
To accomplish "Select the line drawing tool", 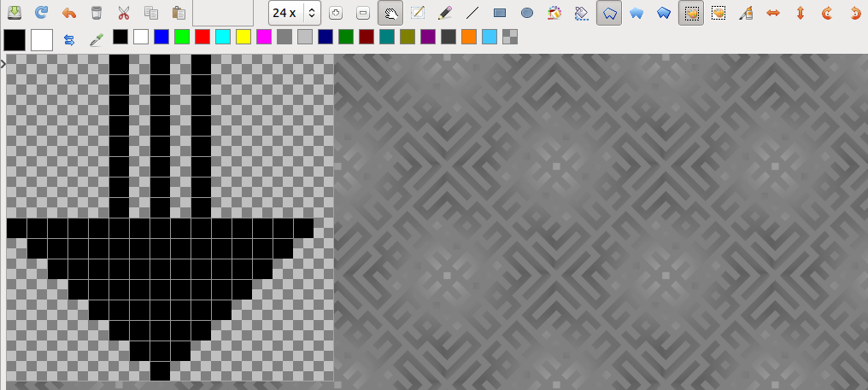I will (x=472, y=13).
